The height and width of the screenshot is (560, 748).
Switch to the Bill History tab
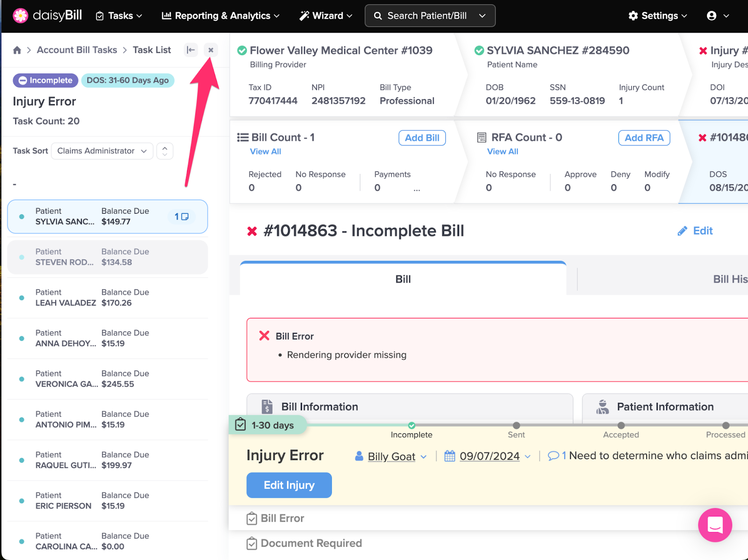pos(730,279)
